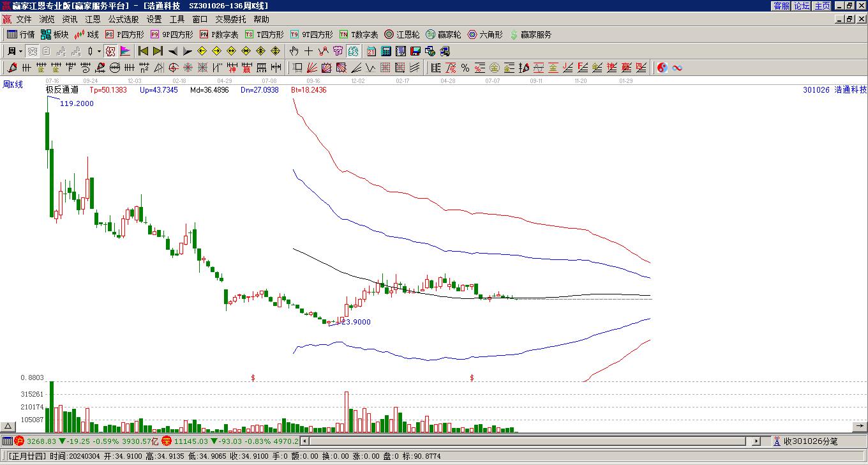Click yellow diamond right-arrow icon

click(216, 51)
